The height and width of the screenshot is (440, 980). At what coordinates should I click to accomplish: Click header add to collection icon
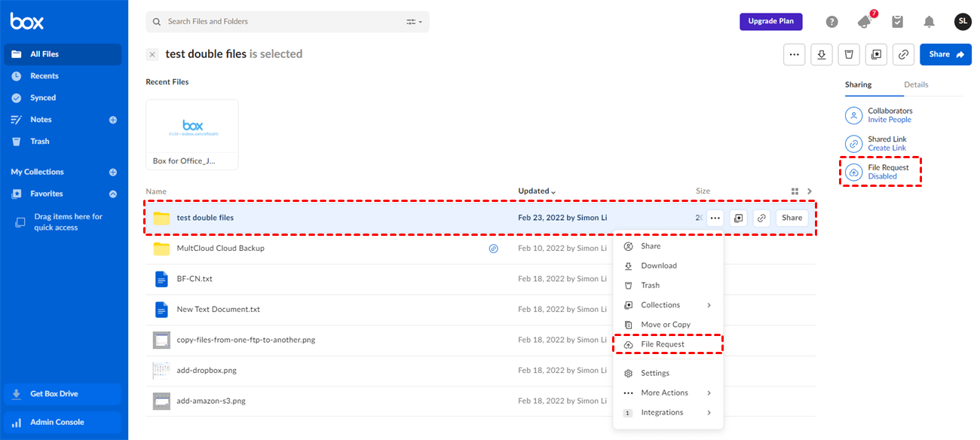[876, 54]
